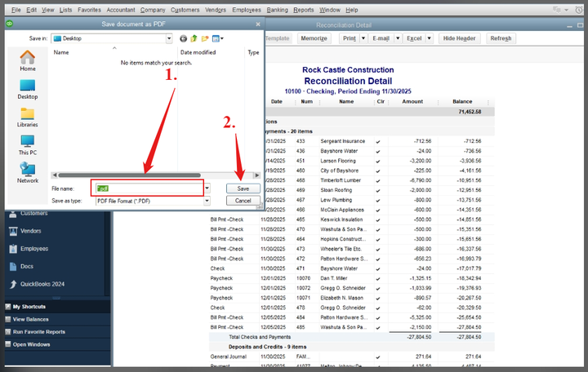Go back using the dialog's back arrow
The height and width of the screenshot is (372, 588).
[183, 38]
